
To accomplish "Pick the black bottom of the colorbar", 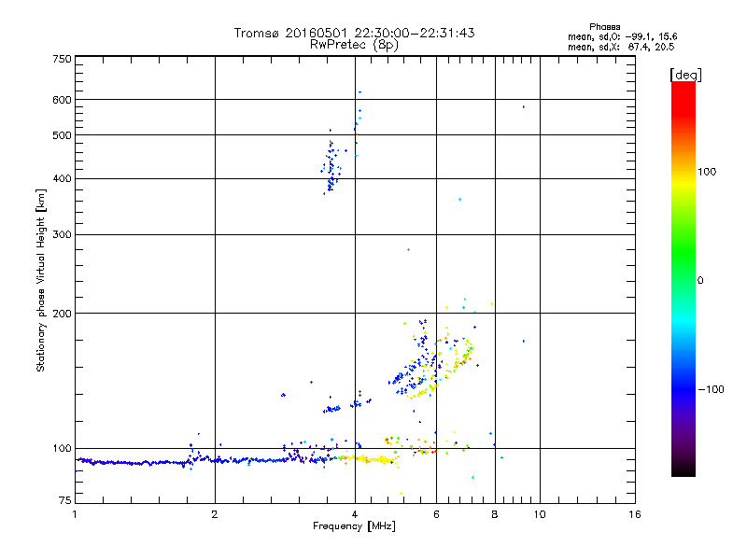I will (684, 470).
